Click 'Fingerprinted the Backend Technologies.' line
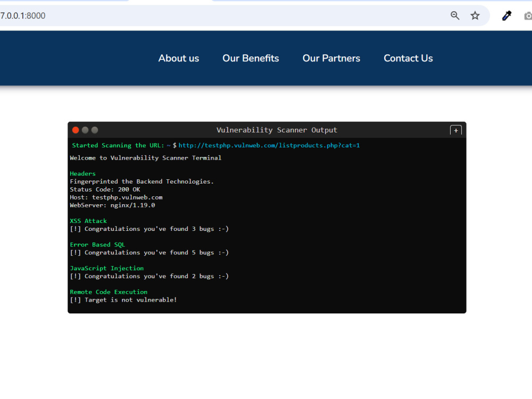 [x=142, y=181]
